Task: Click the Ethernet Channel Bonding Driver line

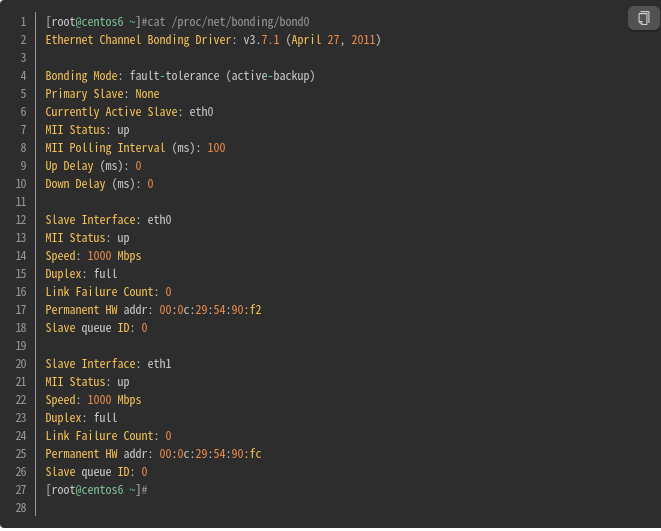Action: pyautogui.click(x=213, y=40)
